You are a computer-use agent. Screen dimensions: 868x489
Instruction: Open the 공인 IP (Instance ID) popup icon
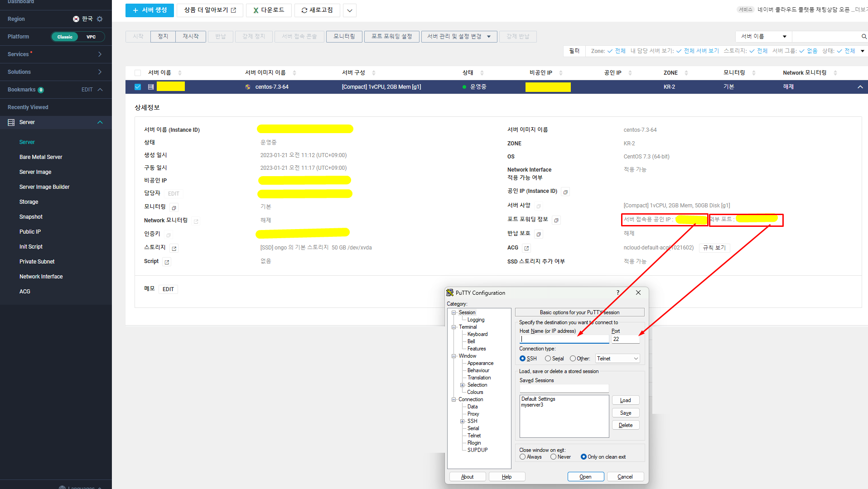pos(565,192)
